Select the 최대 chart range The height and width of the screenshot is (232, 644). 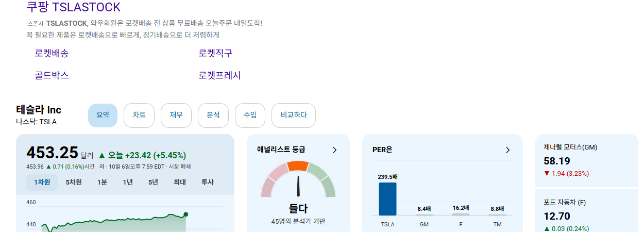point(180,182)
